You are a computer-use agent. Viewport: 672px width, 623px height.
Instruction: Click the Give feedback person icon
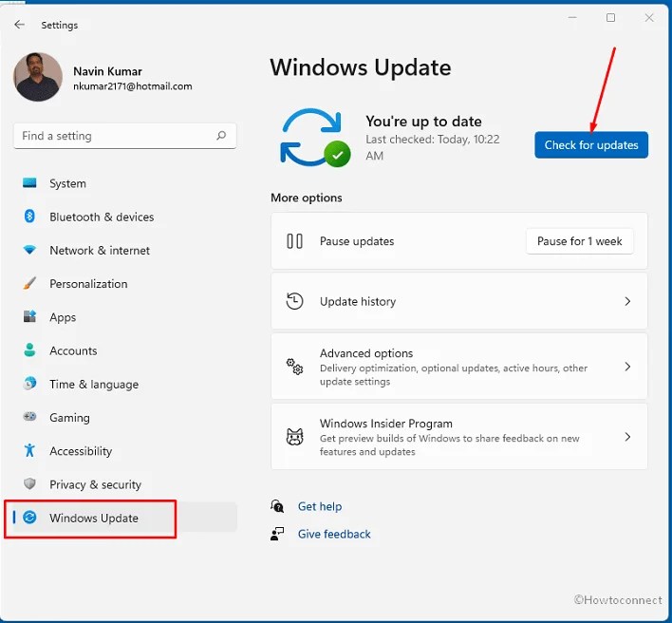277,534
